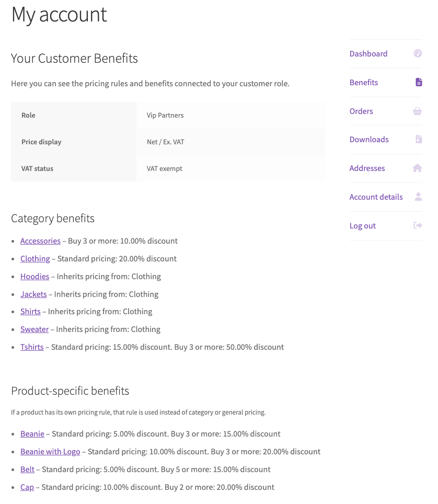
Task: Open the Cap product link
Action: (27, 487)
